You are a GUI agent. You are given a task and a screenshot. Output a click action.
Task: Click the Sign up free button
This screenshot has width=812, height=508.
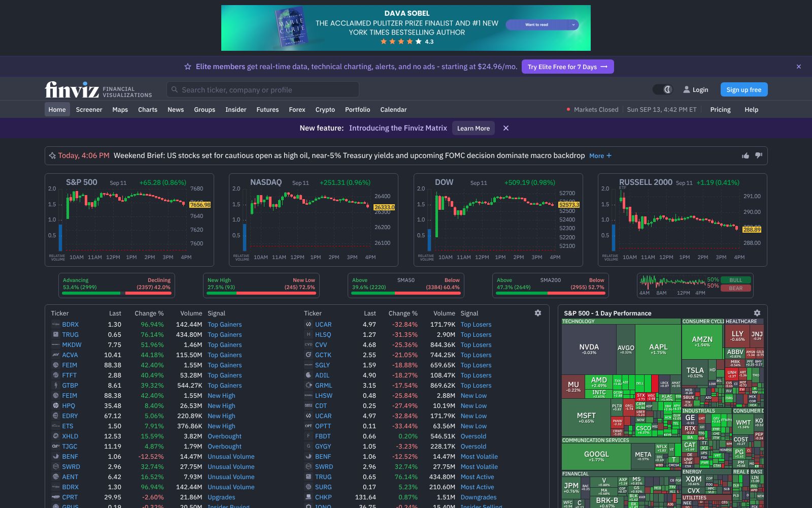744,89
